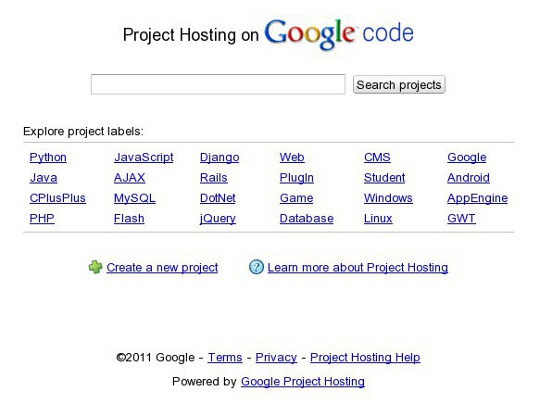Open the jQuery label link
This screenshot has height=404, width=540.
click(218, 218)
